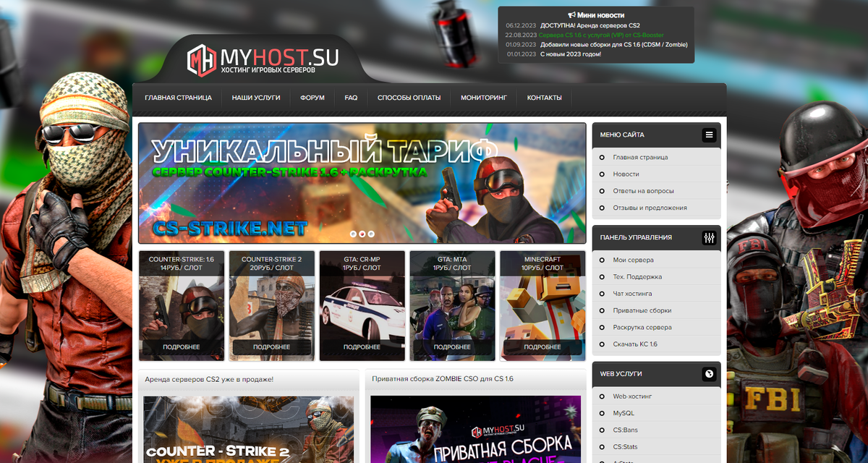Click the MINECRAFT 10РУБ./СЛОТ card title
868x463 pixels.
click(x=542, y=263)
